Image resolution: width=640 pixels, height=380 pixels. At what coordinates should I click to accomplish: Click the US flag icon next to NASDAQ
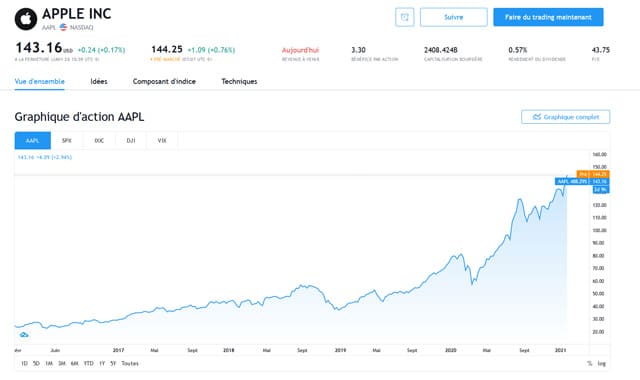tap(63, 27)
